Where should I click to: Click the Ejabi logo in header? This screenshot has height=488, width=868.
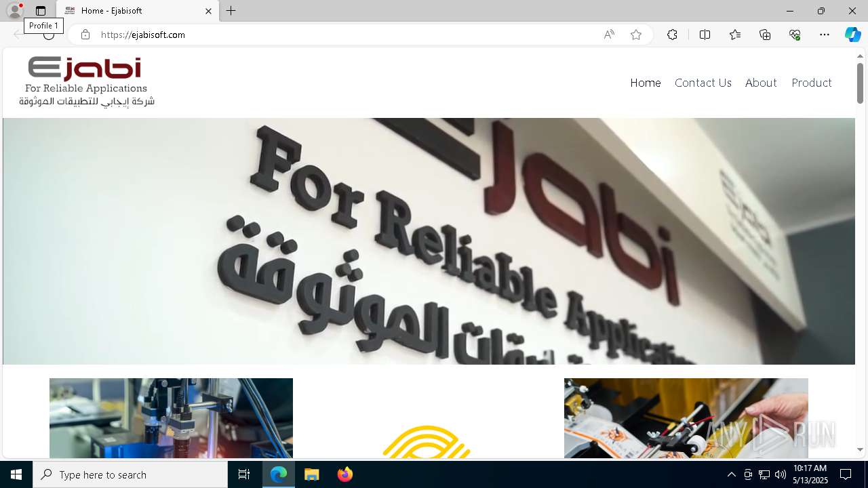pos(87,82)
